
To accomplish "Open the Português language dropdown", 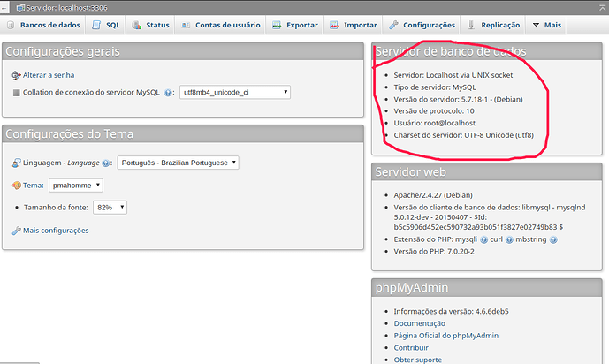I will [x=178, y=163].
